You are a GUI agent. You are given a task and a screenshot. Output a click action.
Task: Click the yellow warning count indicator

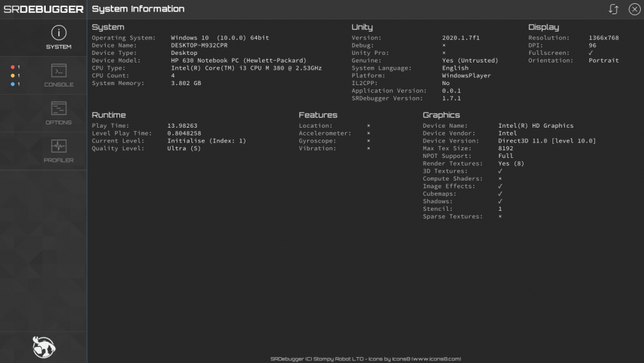tap(15, 75)
